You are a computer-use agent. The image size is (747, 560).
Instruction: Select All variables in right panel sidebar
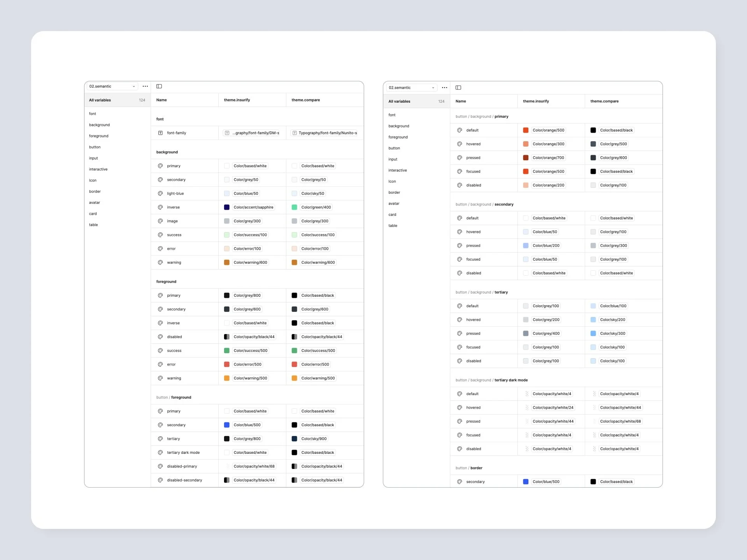(417, 101)
